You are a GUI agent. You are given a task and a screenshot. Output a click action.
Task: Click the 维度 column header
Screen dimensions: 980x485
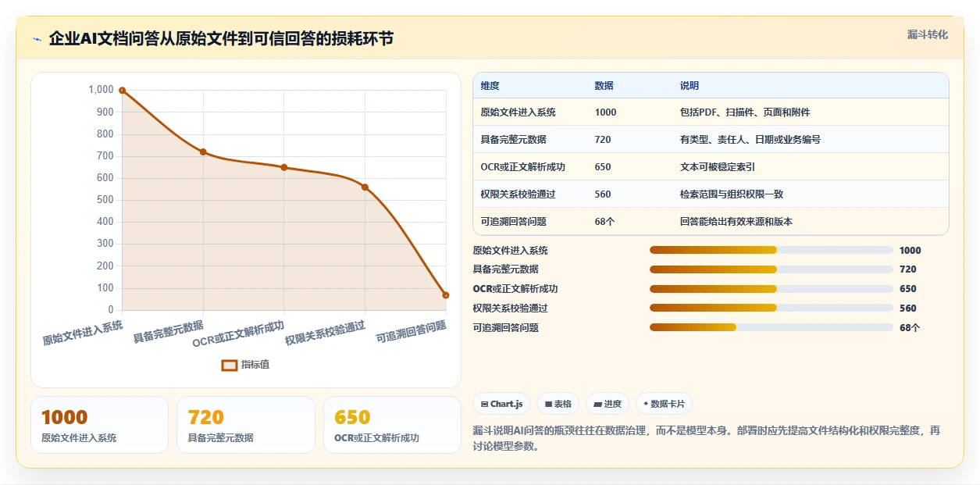pyautogui.click(x=490, y=86)
